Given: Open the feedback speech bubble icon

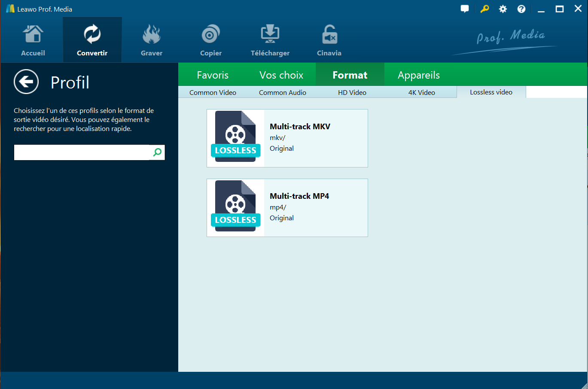Looking at the screenshot, I should pyautogui.click(x=465, y=9).
